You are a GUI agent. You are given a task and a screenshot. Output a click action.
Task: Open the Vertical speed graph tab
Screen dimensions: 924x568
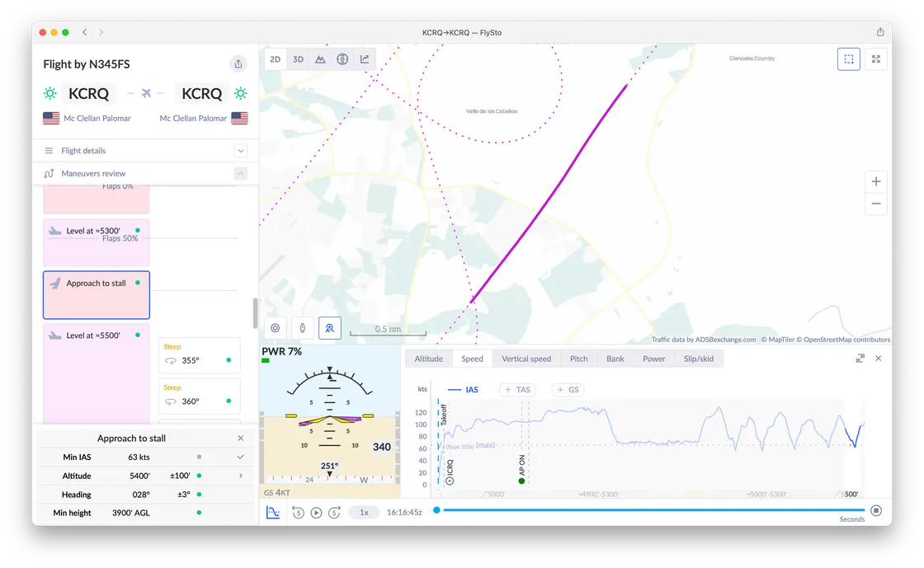coord(526,359)
